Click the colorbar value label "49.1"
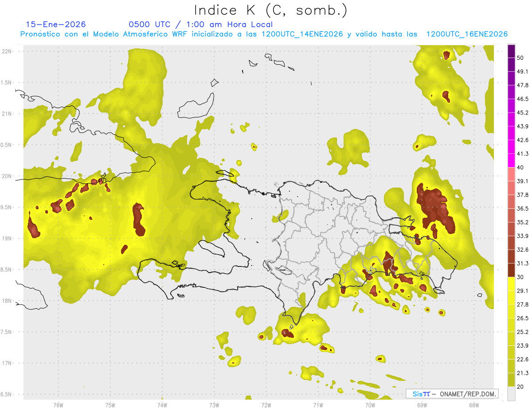The image size is (532, 411). (523, 72)
